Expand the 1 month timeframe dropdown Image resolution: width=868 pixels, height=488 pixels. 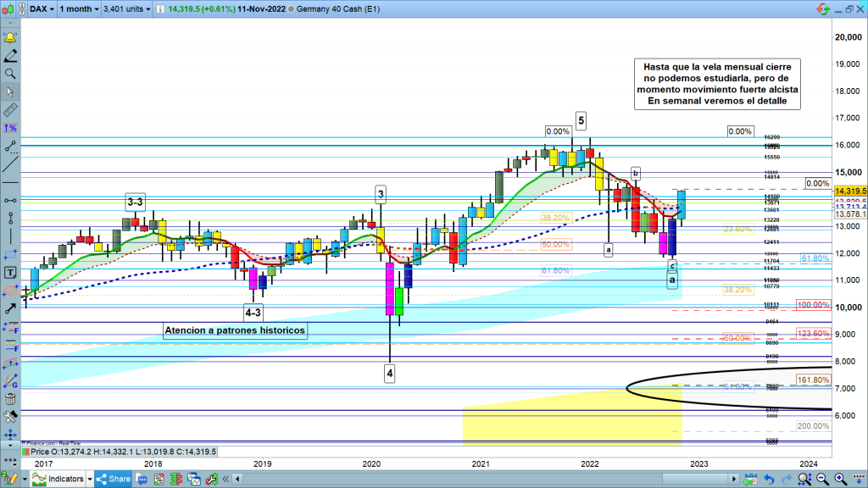[77, 7]
